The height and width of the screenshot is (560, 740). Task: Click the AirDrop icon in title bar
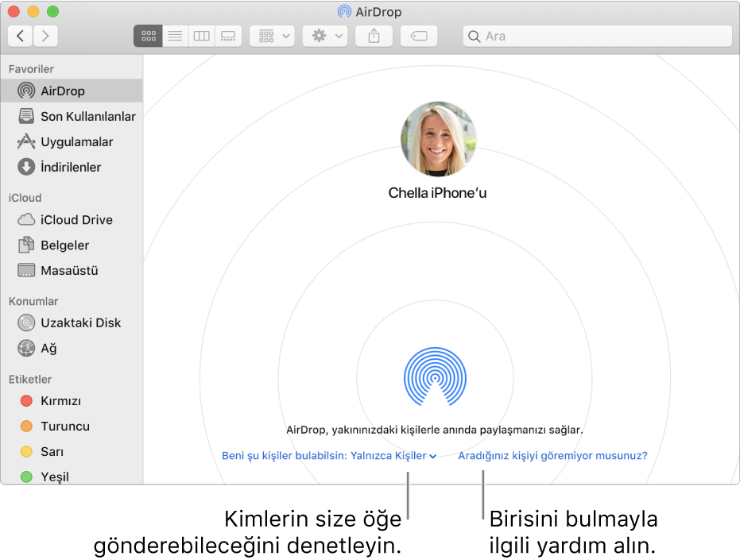344,11
